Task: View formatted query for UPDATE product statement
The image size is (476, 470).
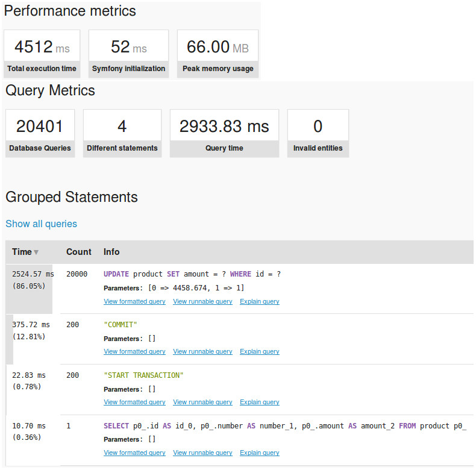Action: [134, 301]
